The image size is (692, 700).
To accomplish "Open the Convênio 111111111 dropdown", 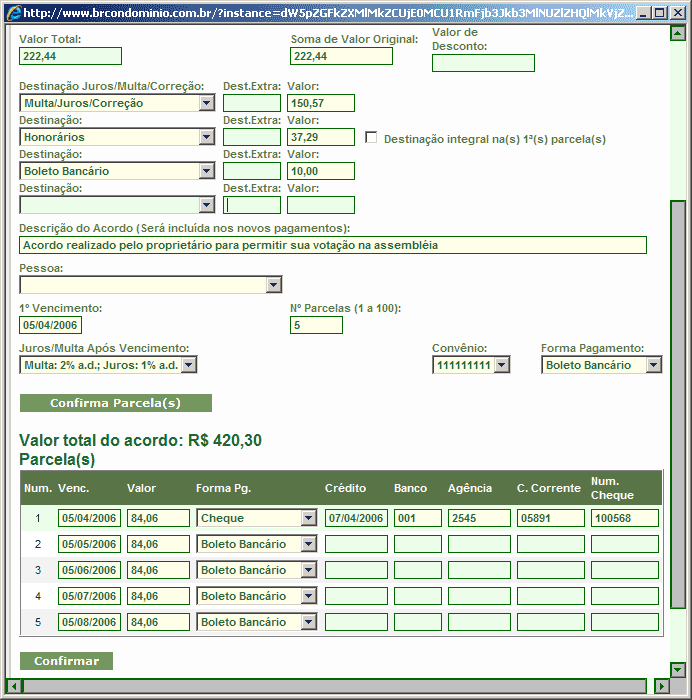I will pos(502,365).
